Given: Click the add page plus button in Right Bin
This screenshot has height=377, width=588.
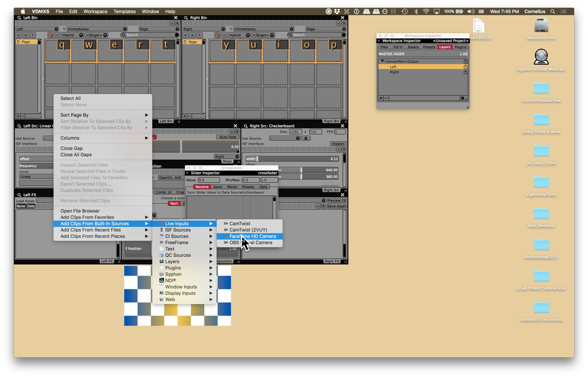Looking at the screenshot, I should pyautogui.click(x=184, y=116).
